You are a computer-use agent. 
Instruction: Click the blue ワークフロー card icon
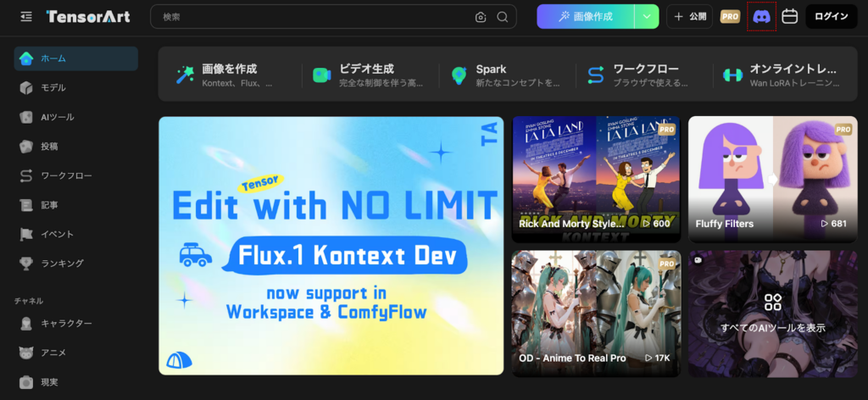click(596, 75)
